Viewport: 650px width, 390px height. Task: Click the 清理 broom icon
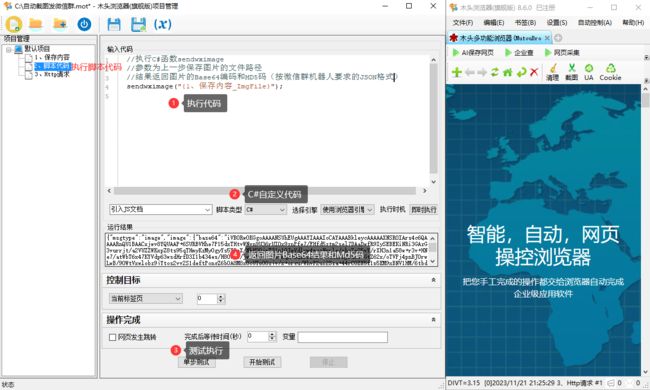[553, 72]
